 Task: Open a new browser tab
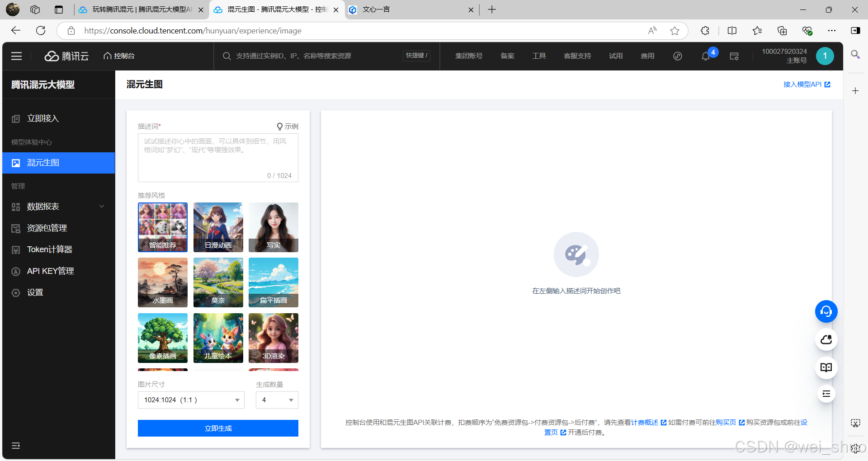tap(492, 9)
